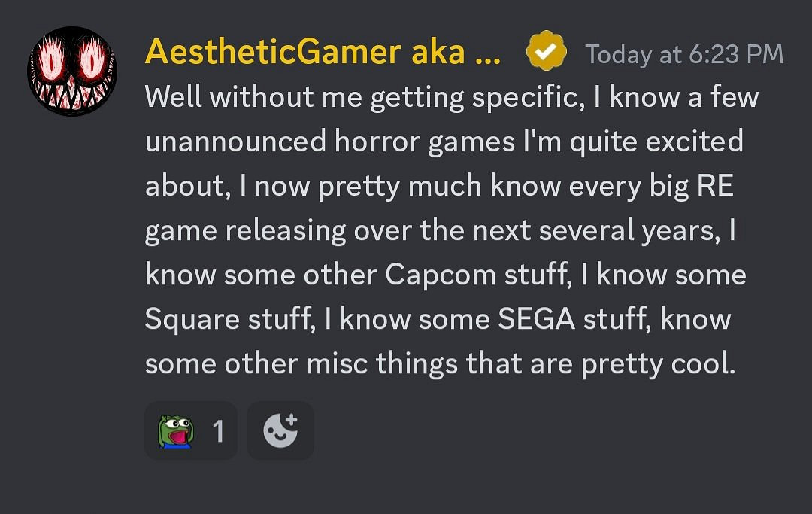Click the word "specific," in the message

(x=523, y=99)
